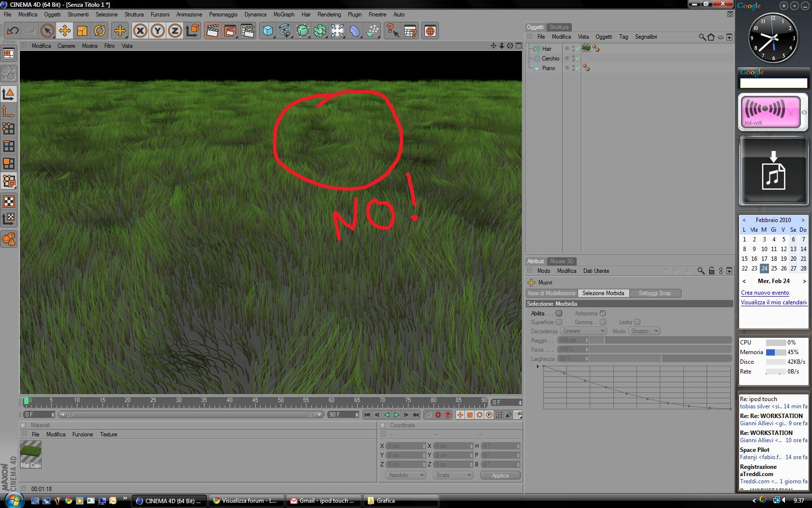Play the animation forward

pyautogui.click(x=396, y=415)
